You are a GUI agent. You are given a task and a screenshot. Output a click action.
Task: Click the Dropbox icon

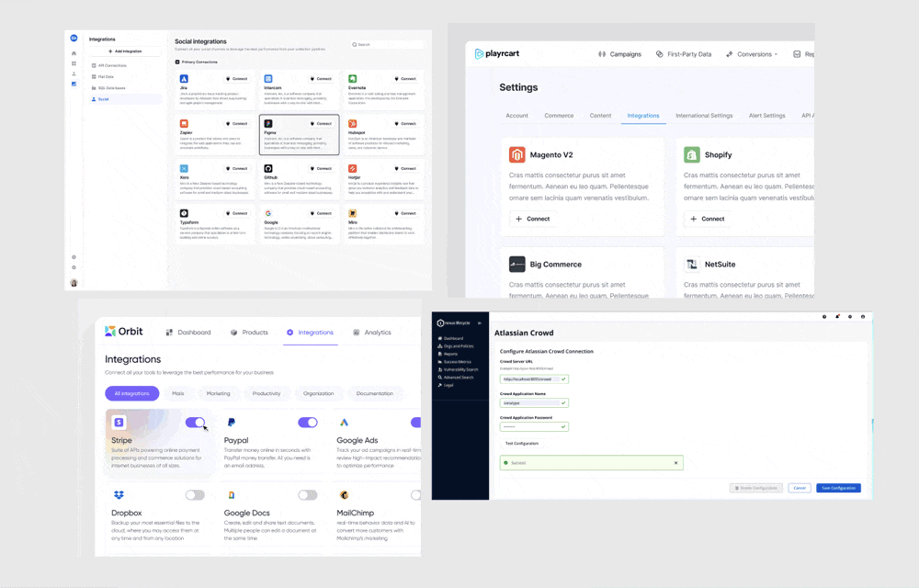119,495
